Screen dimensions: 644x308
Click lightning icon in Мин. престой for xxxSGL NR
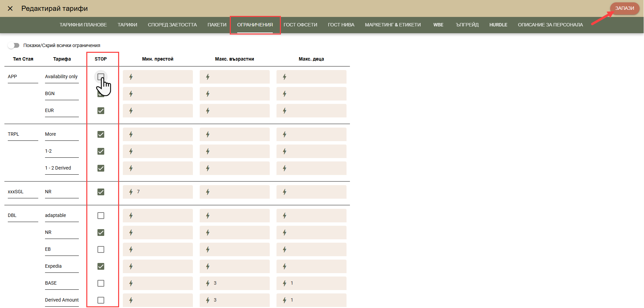[131, 192]
